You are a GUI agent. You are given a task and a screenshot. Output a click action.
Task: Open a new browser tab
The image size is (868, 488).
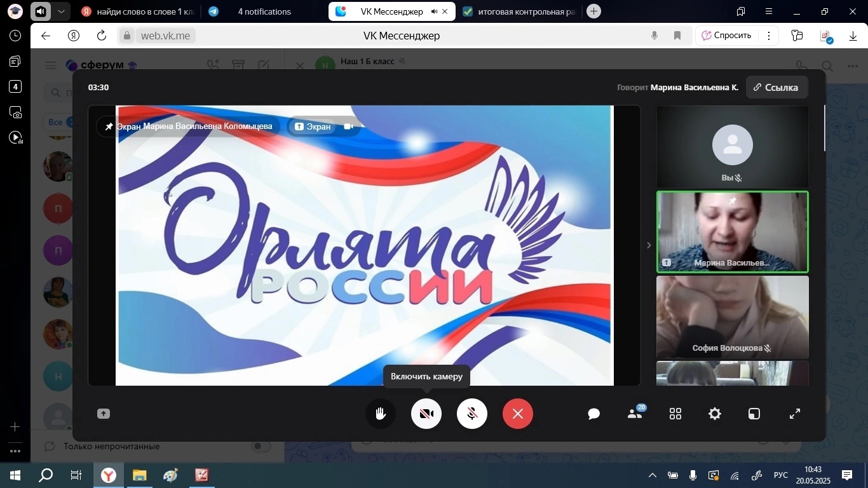pos(593,11)
